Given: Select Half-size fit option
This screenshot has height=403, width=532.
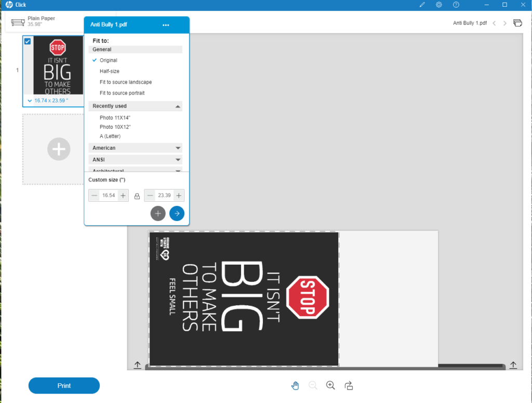Looking at the screenshot, I should (109, 71).
